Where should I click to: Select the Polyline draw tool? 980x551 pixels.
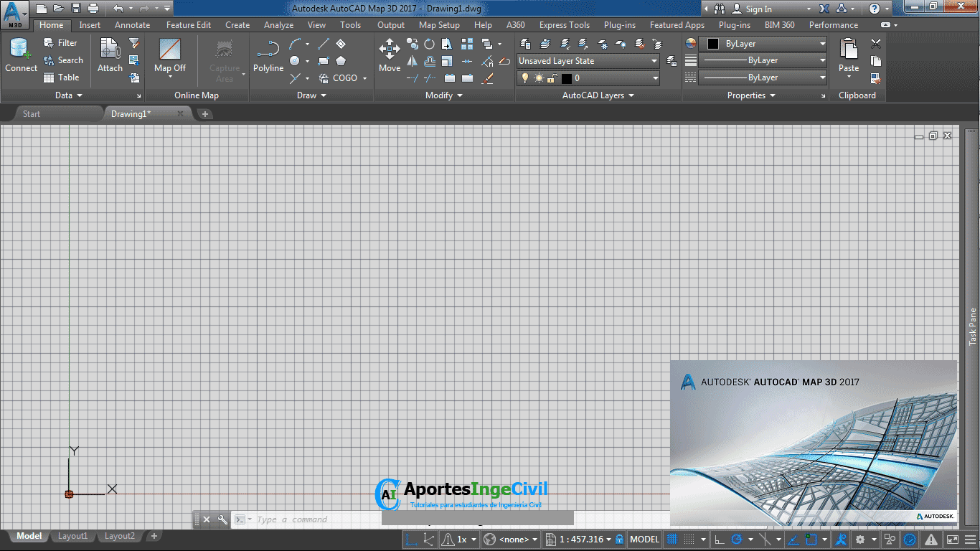[x=268, y=56]
